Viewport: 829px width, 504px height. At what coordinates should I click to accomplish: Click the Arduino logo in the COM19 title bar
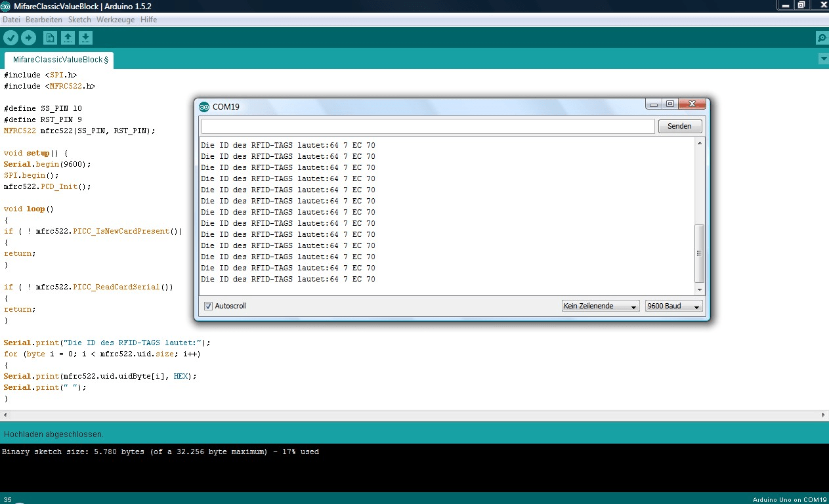[204, 106]
